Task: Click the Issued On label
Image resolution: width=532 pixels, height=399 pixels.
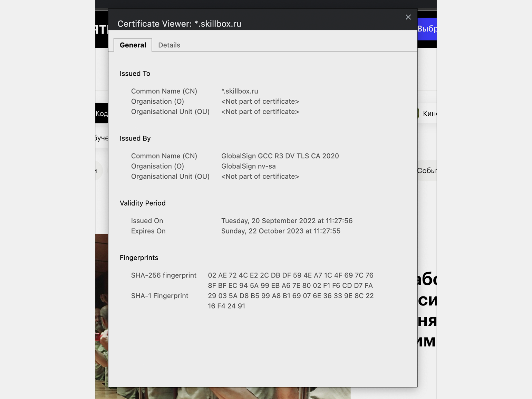Action: (147, 221)
